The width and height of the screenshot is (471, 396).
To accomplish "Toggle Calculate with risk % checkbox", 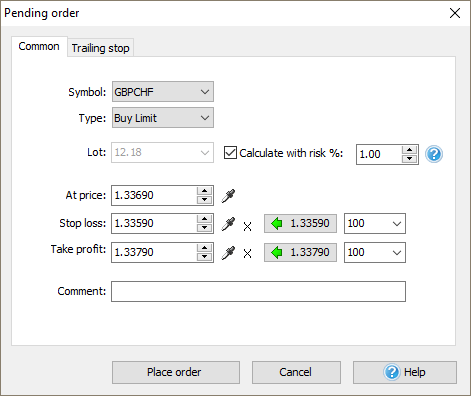I will click(230, 153).
